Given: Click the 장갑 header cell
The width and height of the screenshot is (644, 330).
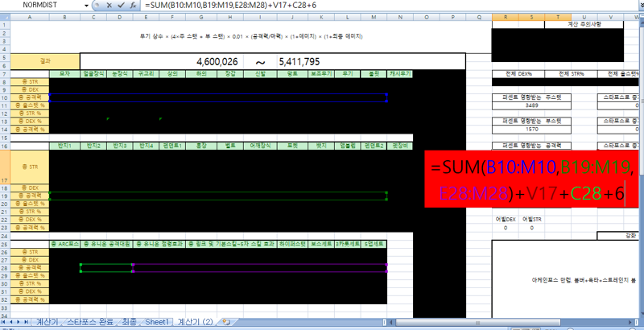Looking at the screenshot, I should point(230,74).
